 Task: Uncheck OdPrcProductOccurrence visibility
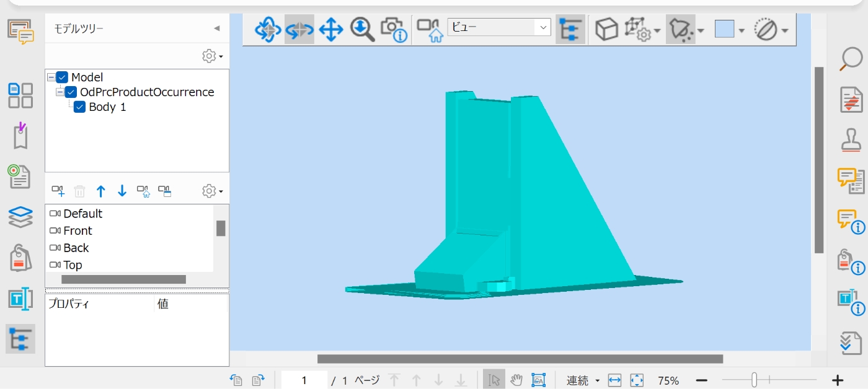coord(71,92)
